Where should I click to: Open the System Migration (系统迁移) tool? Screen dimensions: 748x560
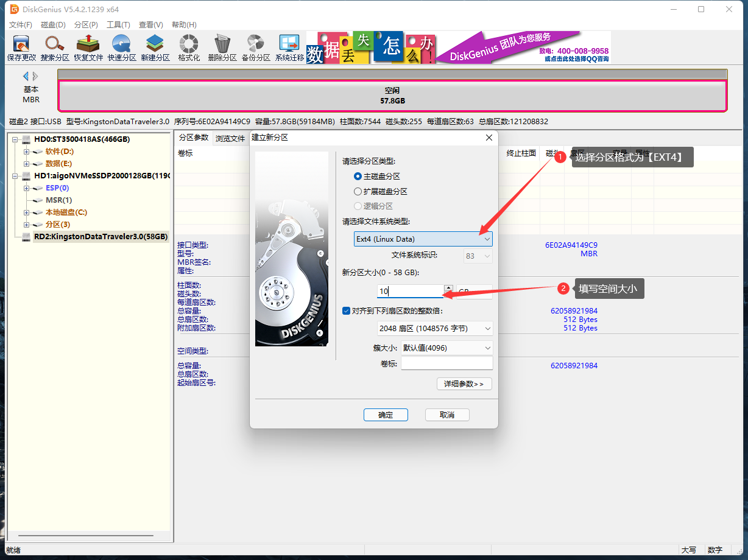click(x=289, y=47)
